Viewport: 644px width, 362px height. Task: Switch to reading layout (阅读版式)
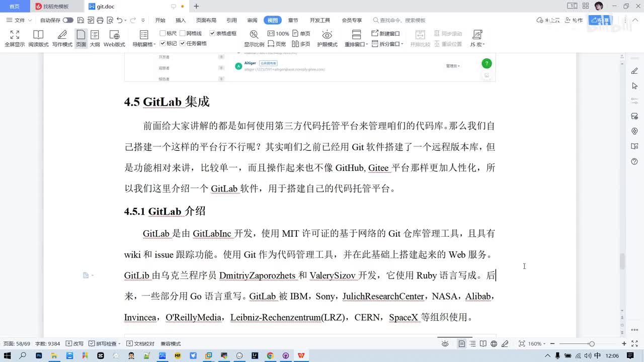coord(38,38)
